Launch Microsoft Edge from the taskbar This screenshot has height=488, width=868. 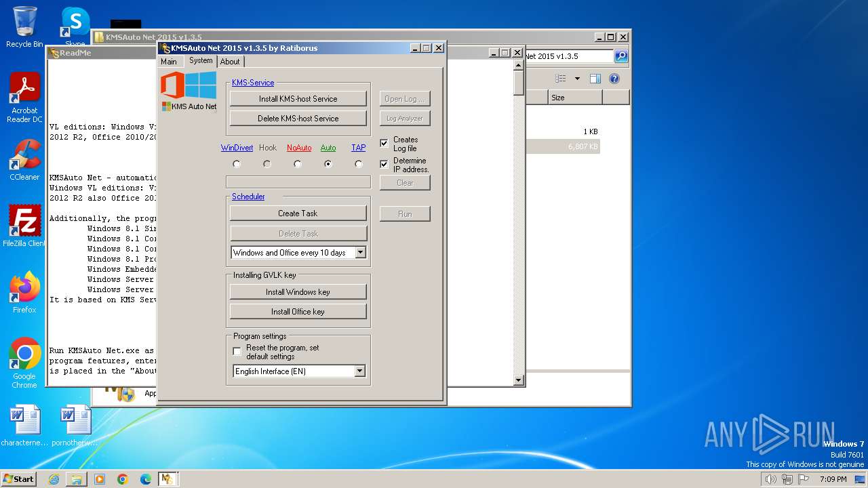[146, 479]
